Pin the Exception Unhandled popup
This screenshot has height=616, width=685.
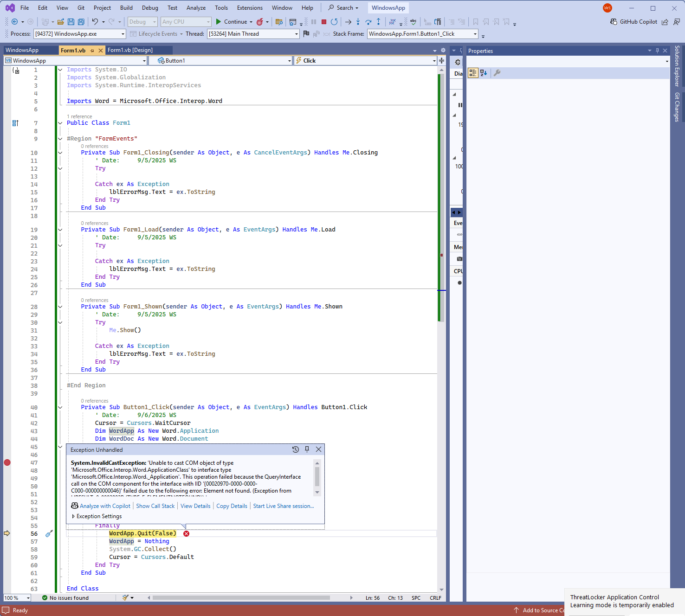[x=307, y=449]
